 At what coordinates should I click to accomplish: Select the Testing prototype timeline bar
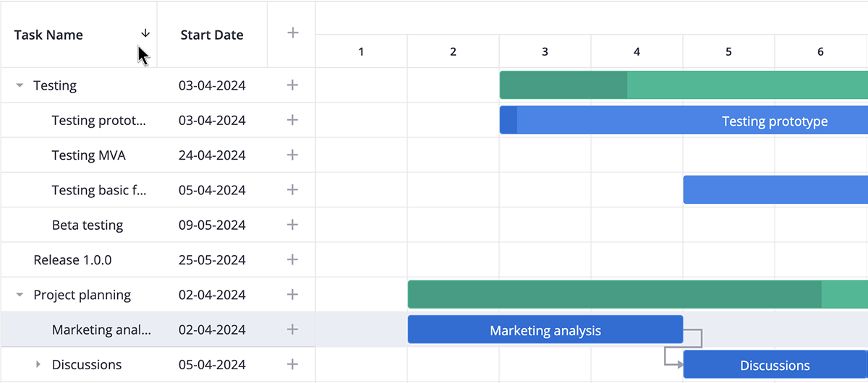[x=684, y=120]
